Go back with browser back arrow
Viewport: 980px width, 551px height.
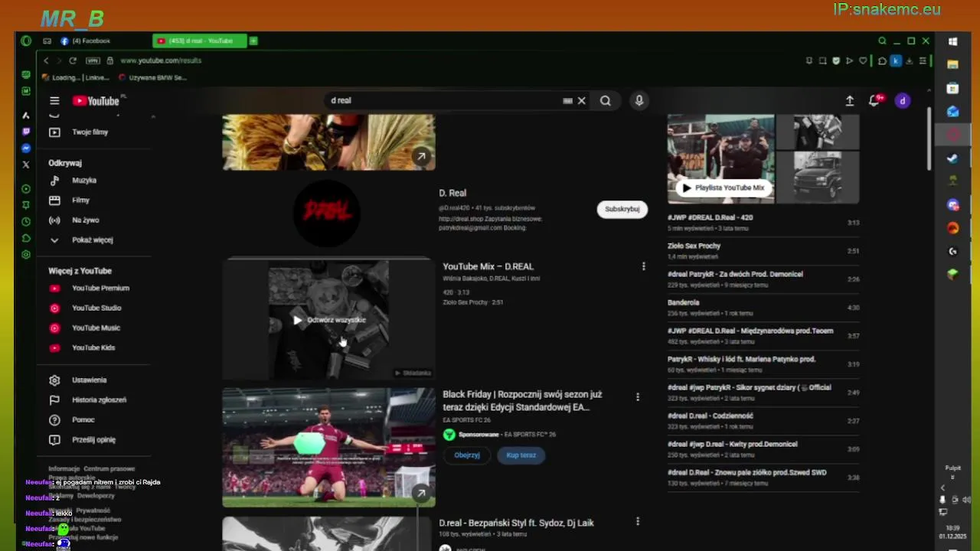(x=46, y=60)
